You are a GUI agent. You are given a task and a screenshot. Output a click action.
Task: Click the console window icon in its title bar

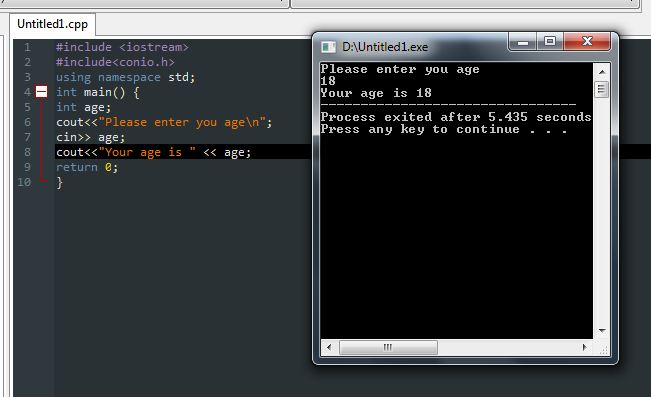(x=328, y=47)
